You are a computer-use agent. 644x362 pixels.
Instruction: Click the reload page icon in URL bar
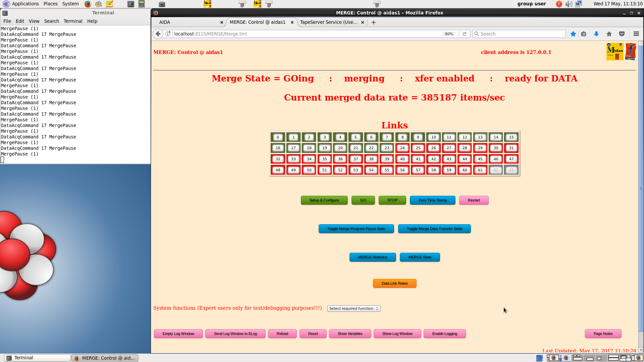pos(464,34)
